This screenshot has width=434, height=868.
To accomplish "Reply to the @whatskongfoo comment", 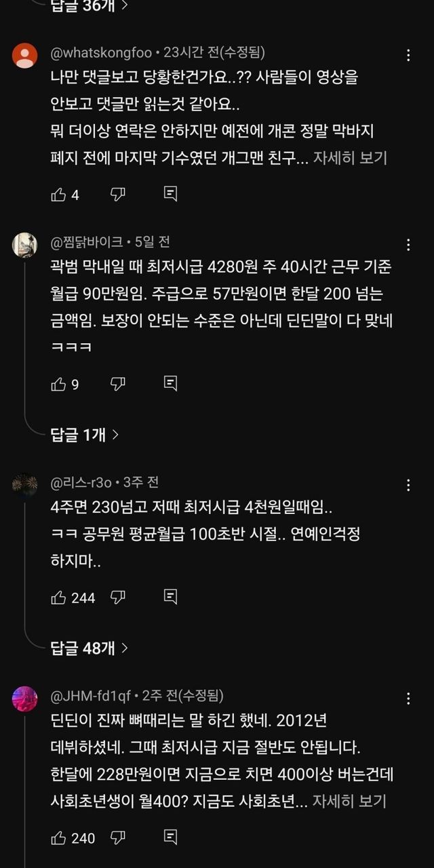I will tap(171, 195).
